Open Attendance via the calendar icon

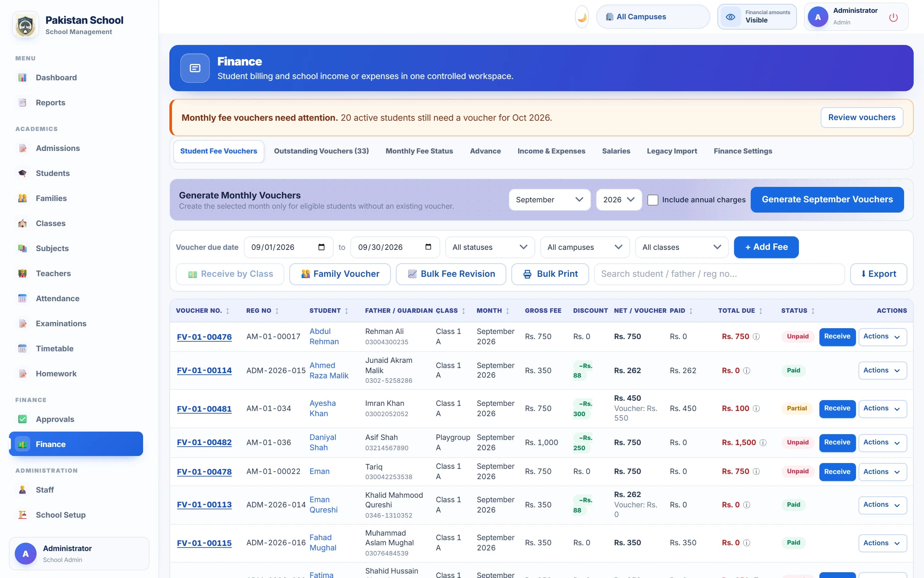[22, 299]
